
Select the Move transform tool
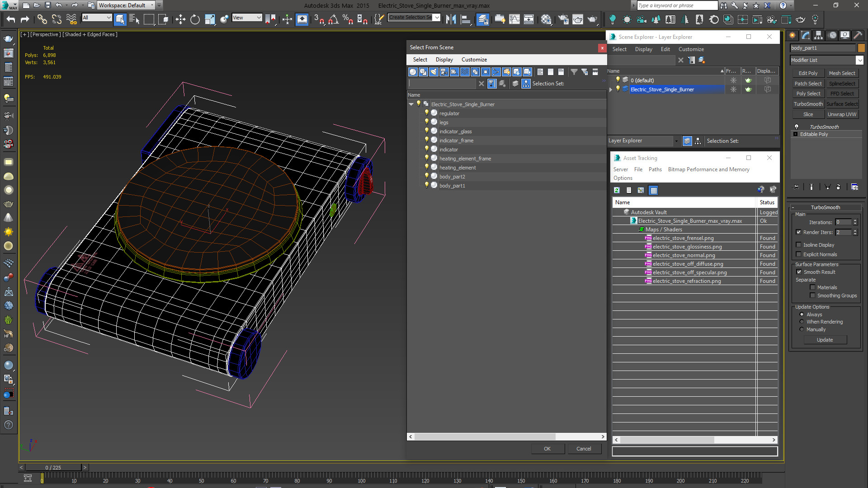[x=180, y=19]
